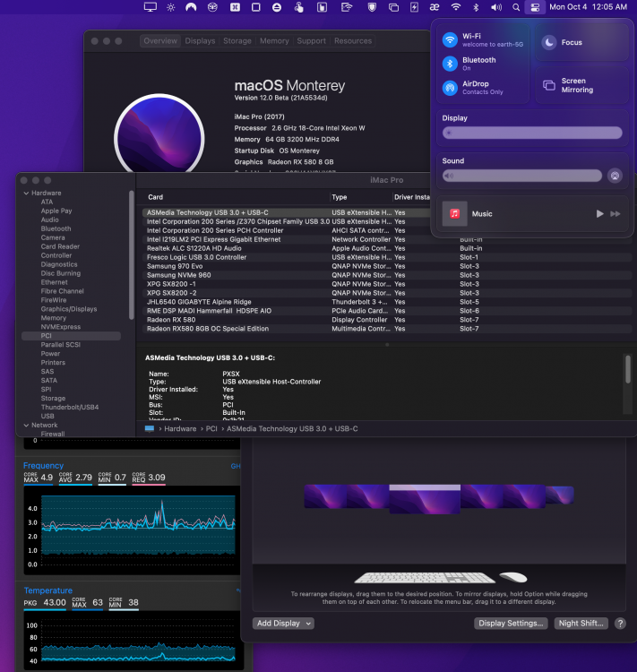Select USB in the Hardware sidebar
Viewport: 637px width, 672px height.
click(47, 416)
